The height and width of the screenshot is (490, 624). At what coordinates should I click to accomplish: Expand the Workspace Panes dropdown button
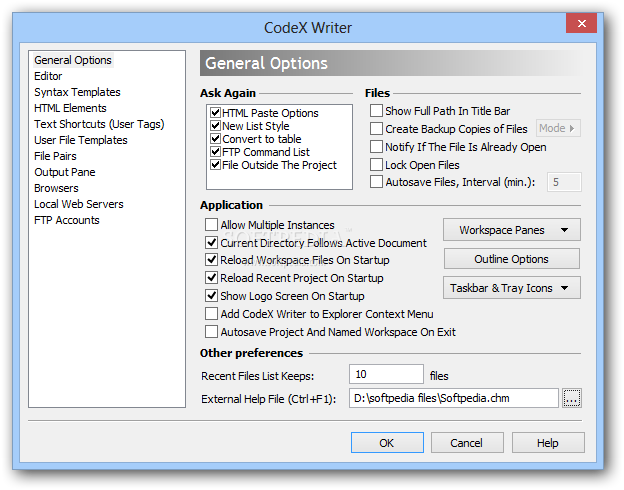tap(512, 230)
